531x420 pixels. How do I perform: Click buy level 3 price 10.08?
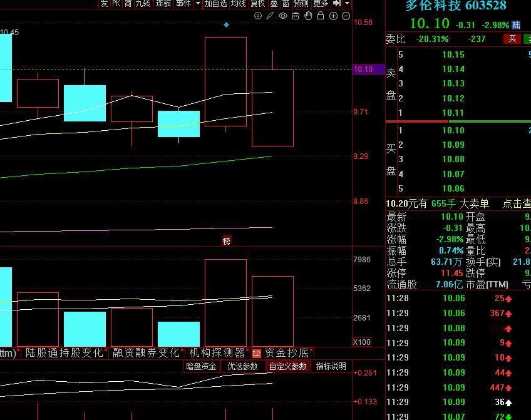click(x=453, y=160)
